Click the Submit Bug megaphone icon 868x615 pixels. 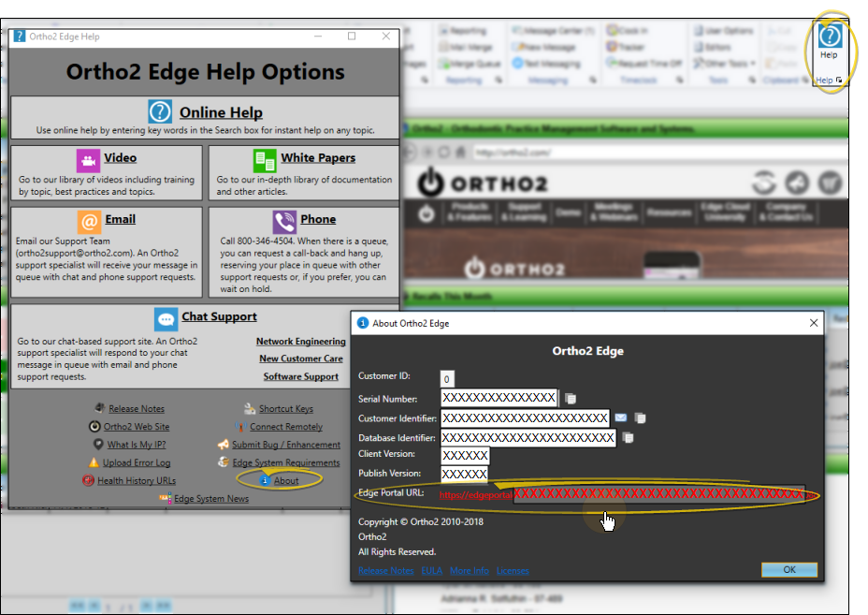coord(224,445)
